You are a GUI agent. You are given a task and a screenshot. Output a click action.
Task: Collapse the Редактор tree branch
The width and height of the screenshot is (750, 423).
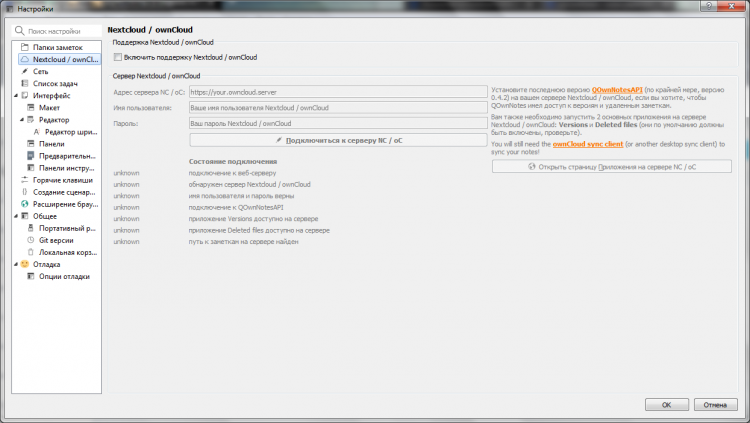pos(22,120)
